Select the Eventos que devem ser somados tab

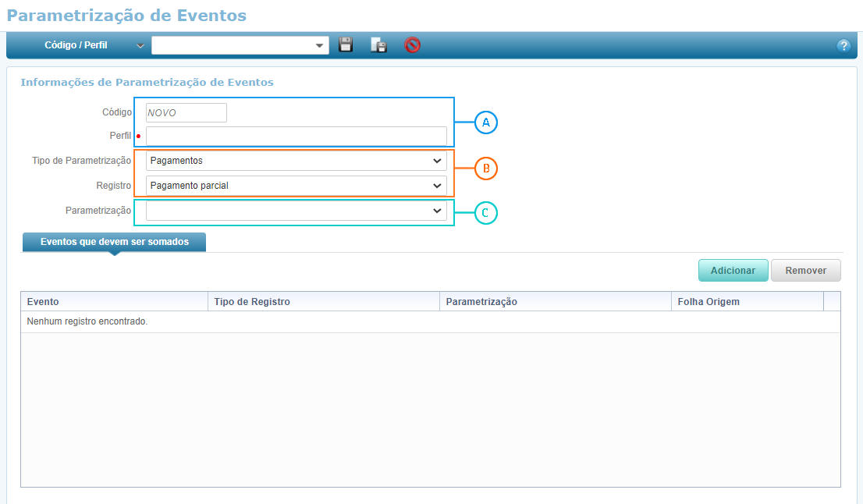click(114, 242)
